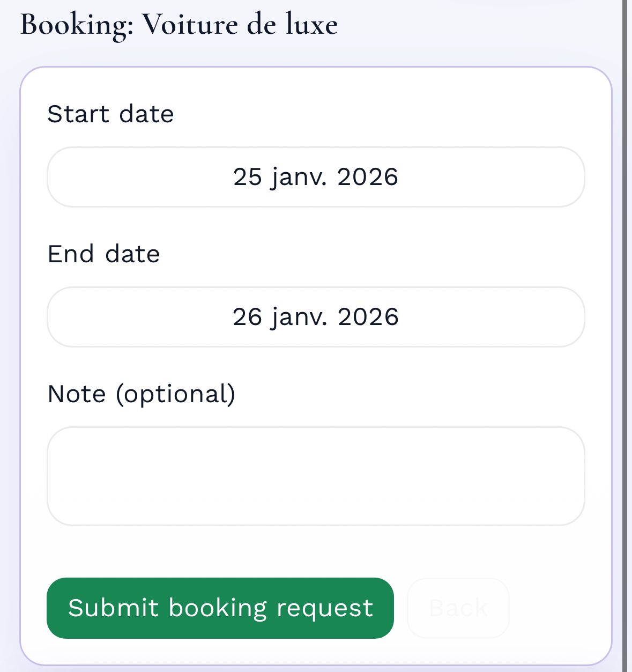Open the Start date picker field

(316, 177)
